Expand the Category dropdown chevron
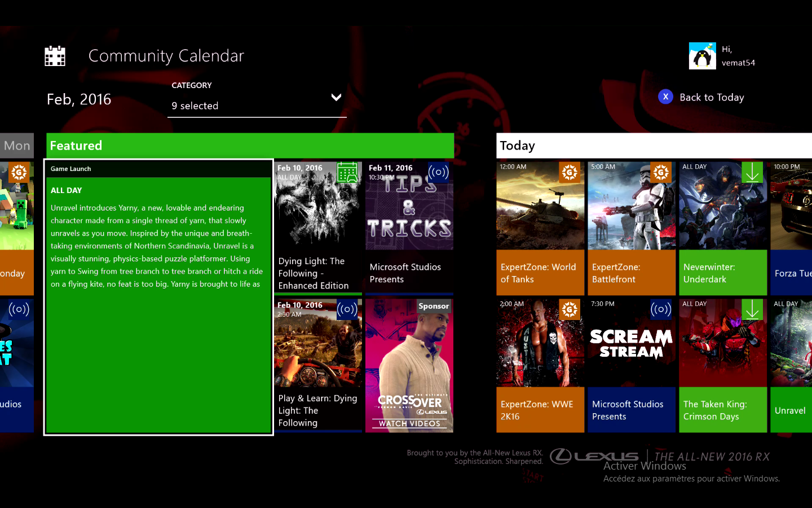 point(336,98)
